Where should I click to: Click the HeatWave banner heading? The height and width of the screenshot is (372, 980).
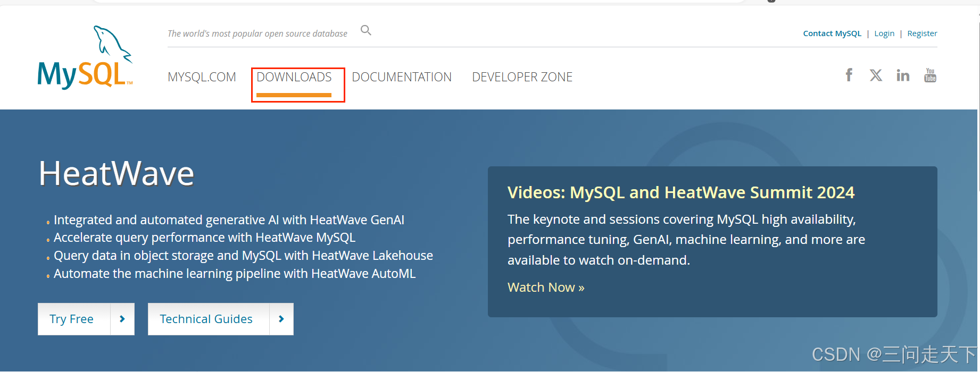(117, 173)
